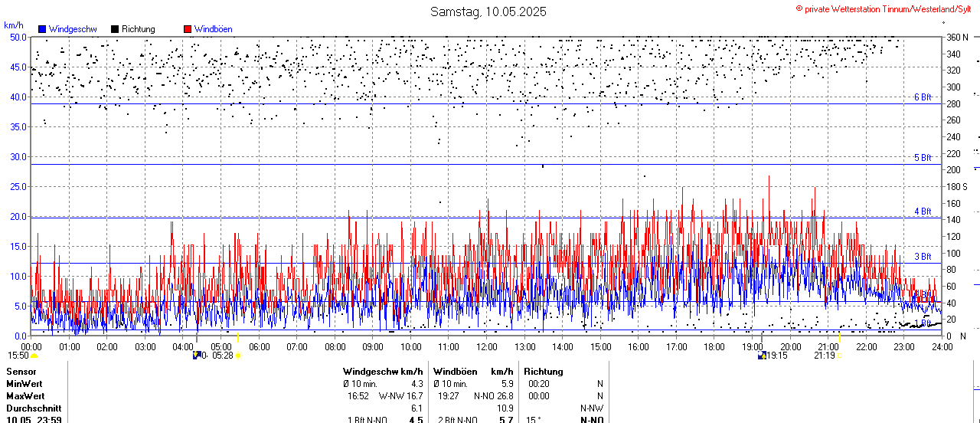Click the 50.0 value on speed axis
980x423 pixels.
(18, 37)
